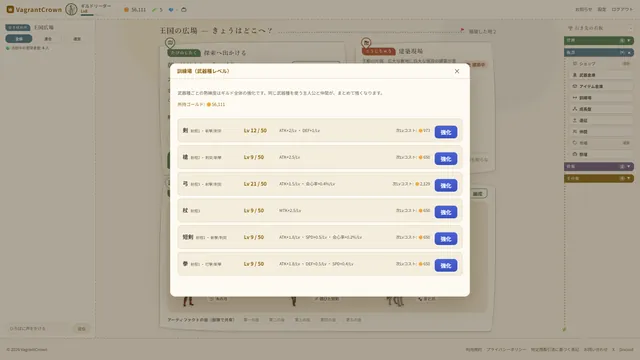
Task: Open the sixth sidebar item below growth
Action: tap(601, 120)
